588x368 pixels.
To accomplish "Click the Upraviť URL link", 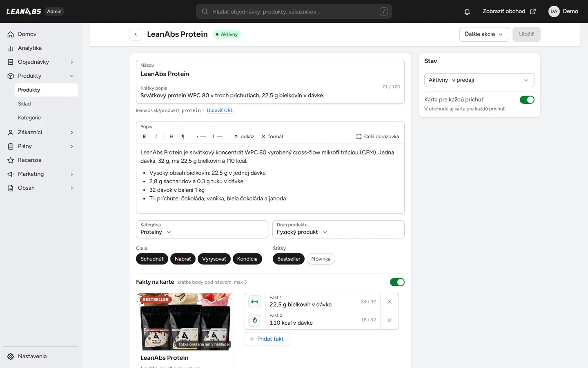I will pos(220,110).
